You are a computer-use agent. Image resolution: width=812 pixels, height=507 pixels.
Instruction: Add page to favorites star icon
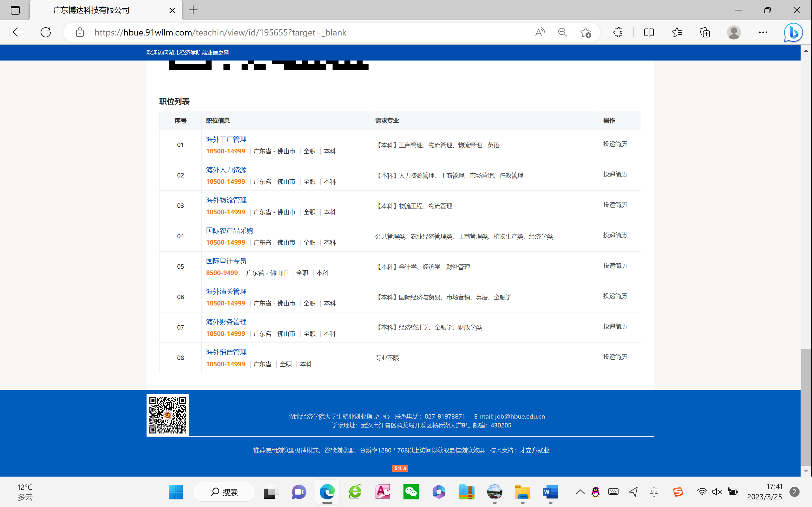pyautogui.click(x=586, y=32)
